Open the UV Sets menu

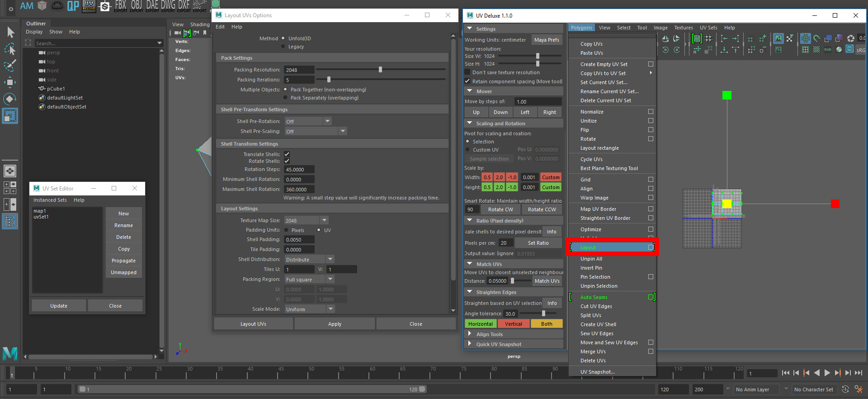click(x=708, y=28)
